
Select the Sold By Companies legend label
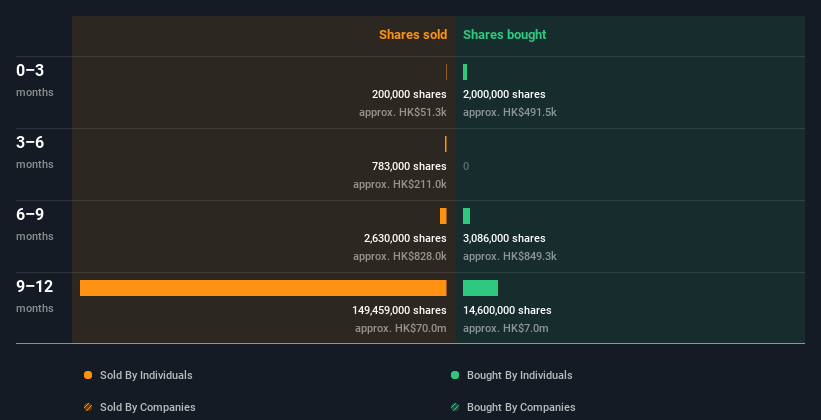click(148, 407)
